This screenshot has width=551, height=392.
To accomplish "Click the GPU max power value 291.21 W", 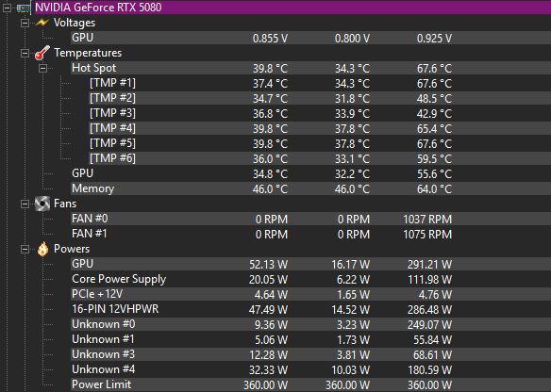I will [x=430, y=265].
